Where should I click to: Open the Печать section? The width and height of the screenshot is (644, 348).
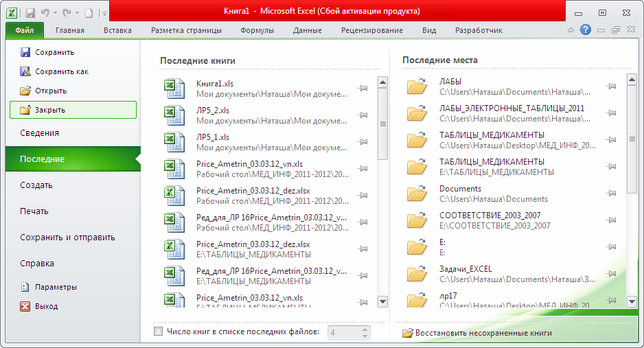click(34, 211)
